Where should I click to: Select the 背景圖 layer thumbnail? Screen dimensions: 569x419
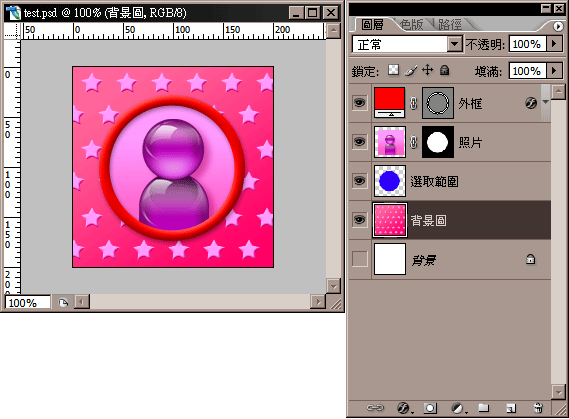389,220
